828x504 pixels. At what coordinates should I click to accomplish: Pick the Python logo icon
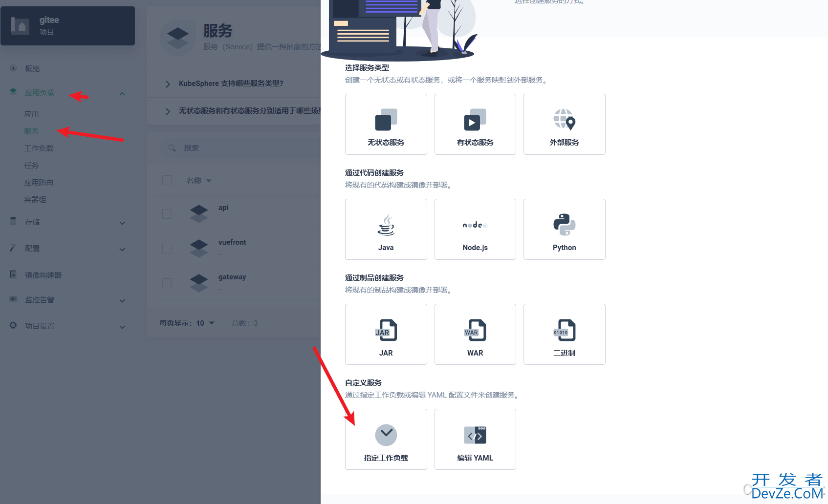point(565,225)
